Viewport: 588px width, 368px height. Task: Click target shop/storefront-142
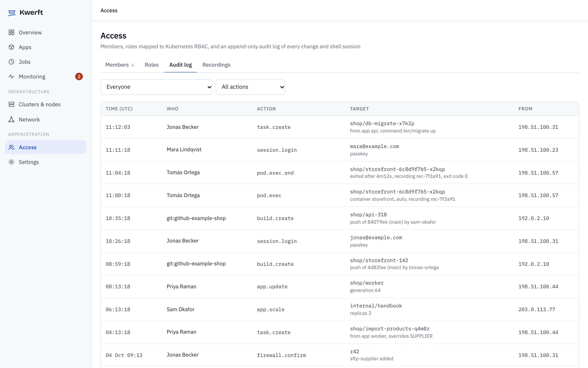coord(379,260)
